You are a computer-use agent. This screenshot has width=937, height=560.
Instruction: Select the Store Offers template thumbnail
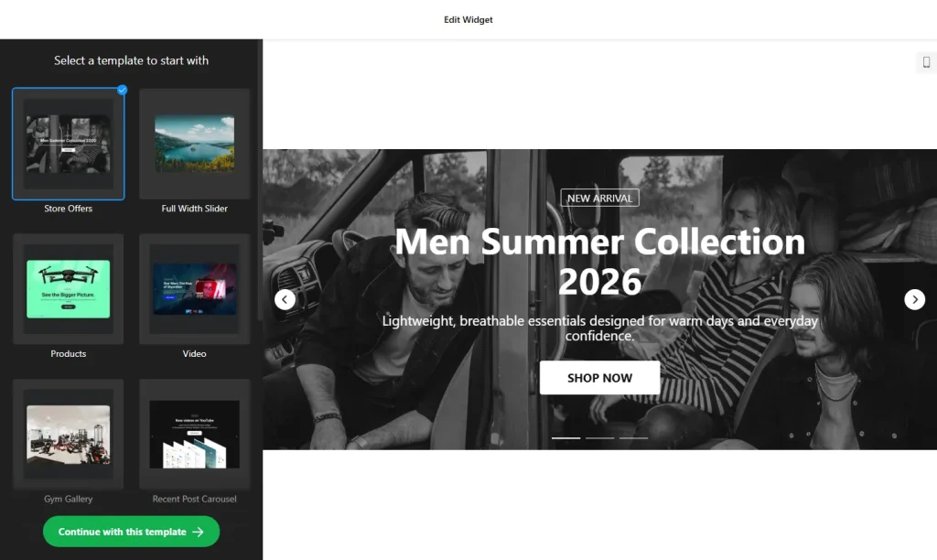tap(68, 144)
